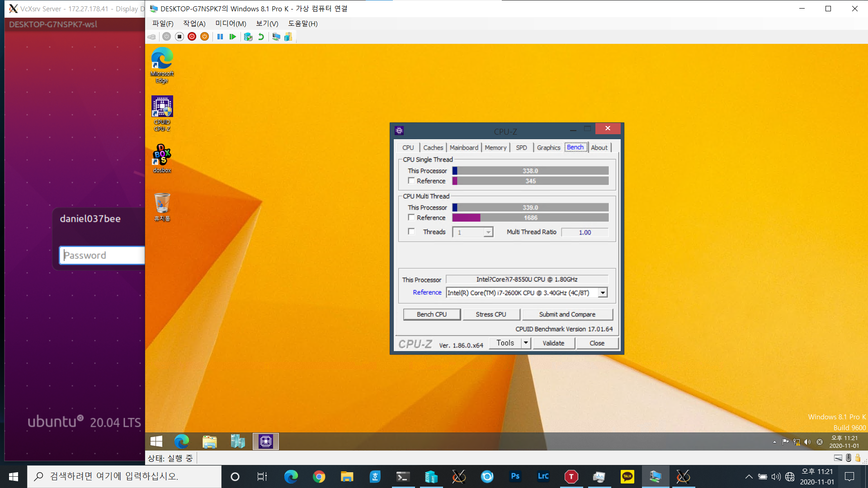Image resolution: width=868 pixels, height=488 pixels.
Task: Click the Bench CPU button
Action: (x=432, y=314)
